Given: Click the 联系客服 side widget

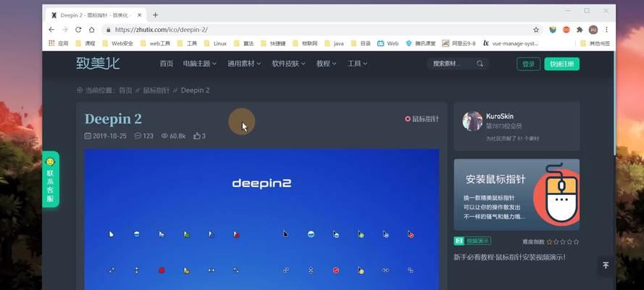Looking at the screenshot, I should pos(51,179).
